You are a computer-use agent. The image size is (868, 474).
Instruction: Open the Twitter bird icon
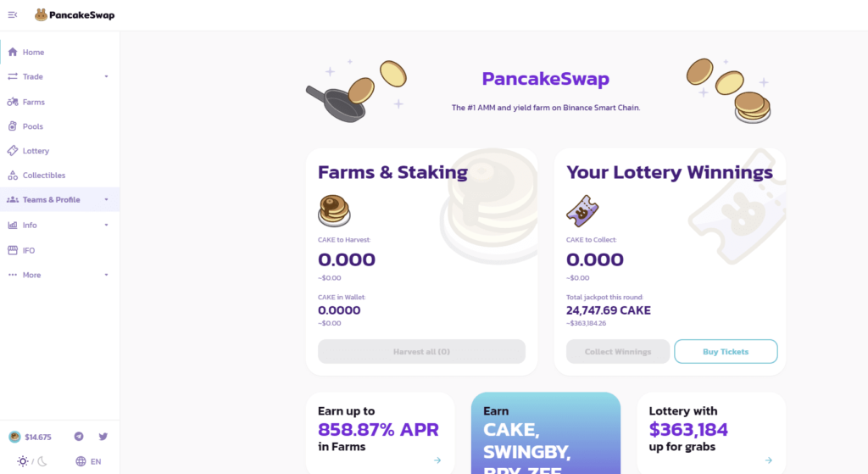103,437
